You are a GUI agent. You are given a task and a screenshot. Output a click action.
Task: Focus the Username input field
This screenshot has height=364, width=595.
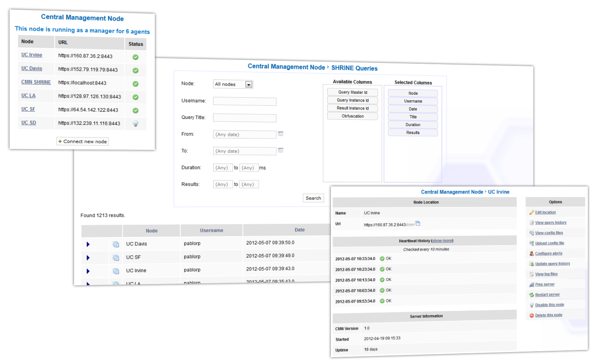(x=245, y=102)
